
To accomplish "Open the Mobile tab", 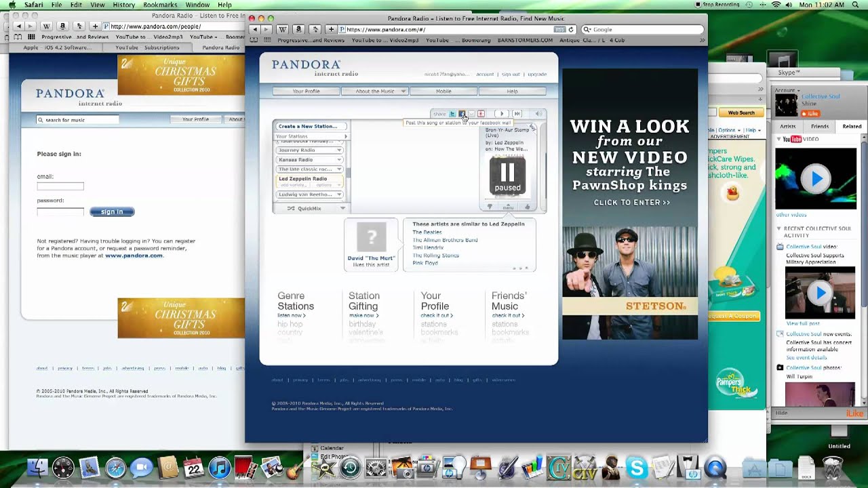I will 443,91.
